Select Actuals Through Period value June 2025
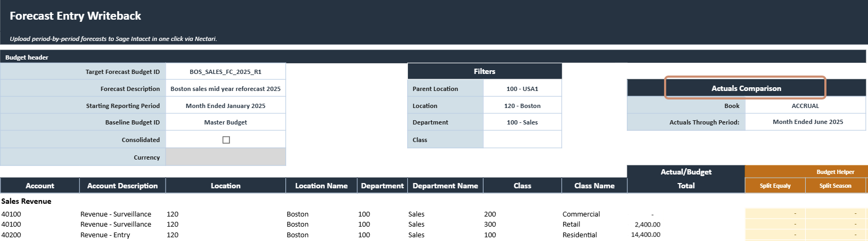The image size is (868, 241). tap(805, 122)
